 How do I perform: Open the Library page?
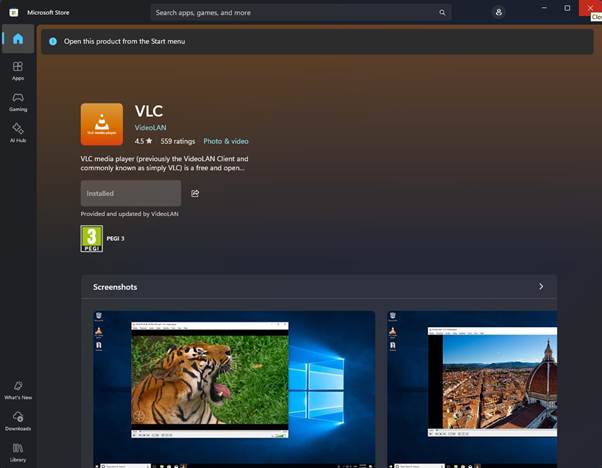(x=18, y=452)
